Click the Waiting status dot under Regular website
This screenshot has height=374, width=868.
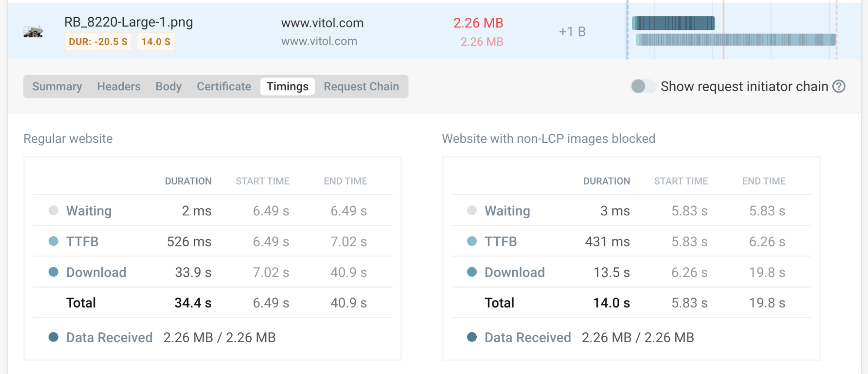pyautogui.click(x=53, y=211)
